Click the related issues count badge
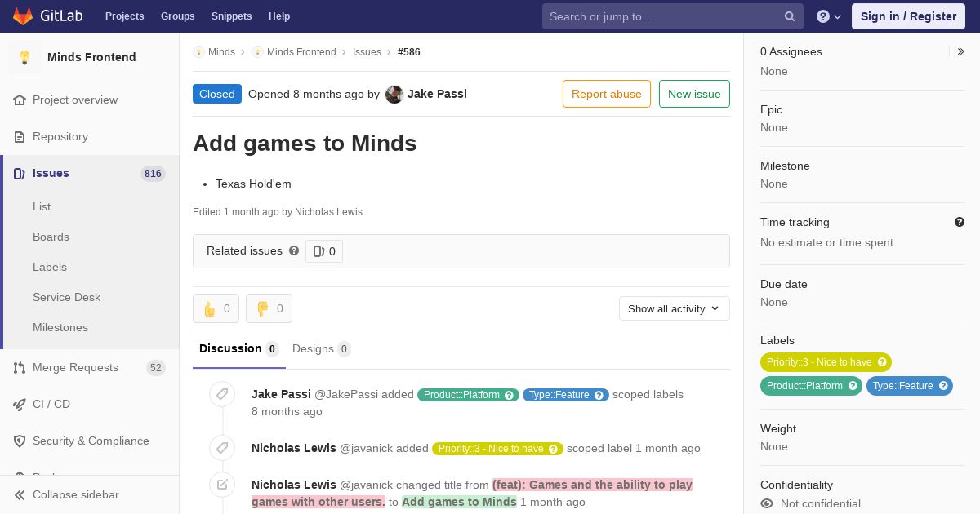The width and height of the screenshot is (980, 514). (324, 251)
